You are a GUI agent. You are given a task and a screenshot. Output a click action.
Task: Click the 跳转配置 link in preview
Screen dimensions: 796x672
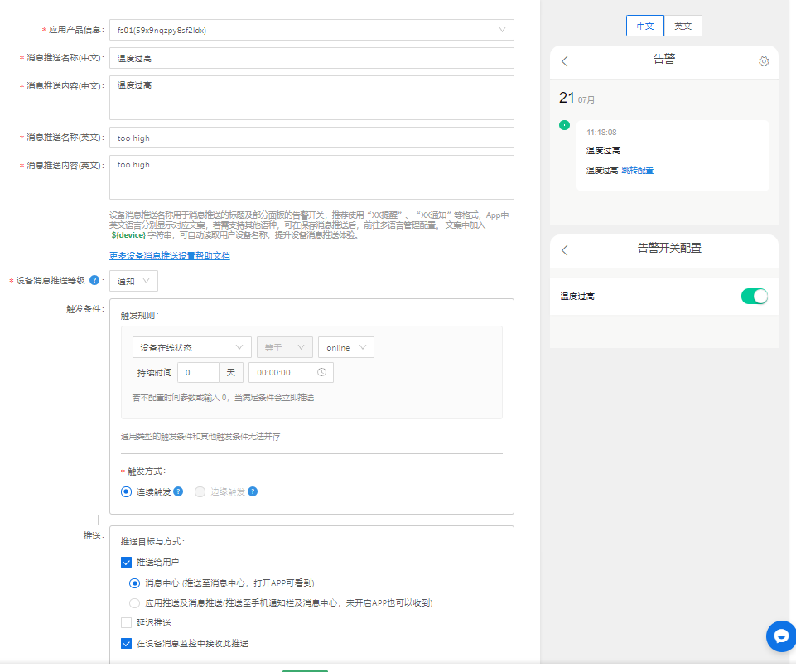(x=637, y=171)
